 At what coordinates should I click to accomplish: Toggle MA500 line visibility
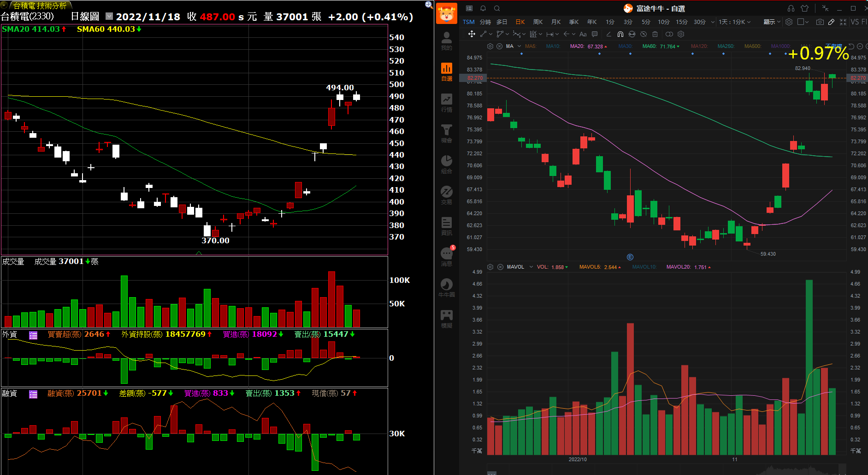point(753,46)
